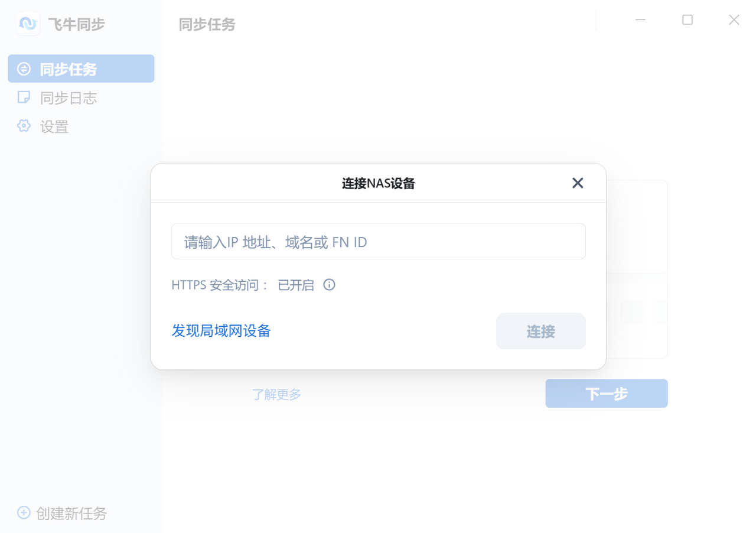This screenshot has width=756, height=533.
Task: Click the 飞牛同步 app logo icon
Action: tap(27, 24)
